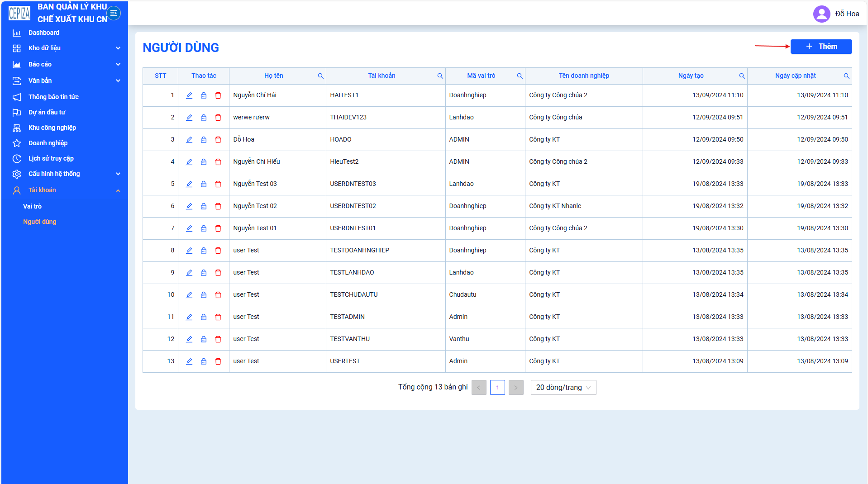Image resolution: width=868 pixels, height=484 pixels.
Task: Click search icon in Họ tên column header
Action: [x=320, y=76]
